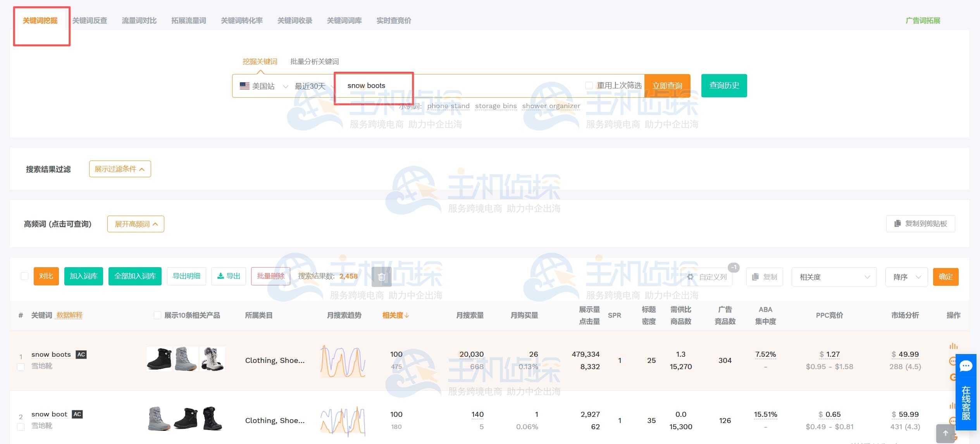Switch to 关键词反查 tab

[90, 21]
